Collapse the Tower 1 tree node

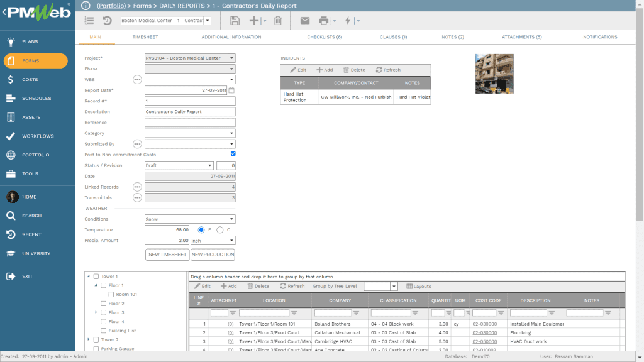point(89,277)
